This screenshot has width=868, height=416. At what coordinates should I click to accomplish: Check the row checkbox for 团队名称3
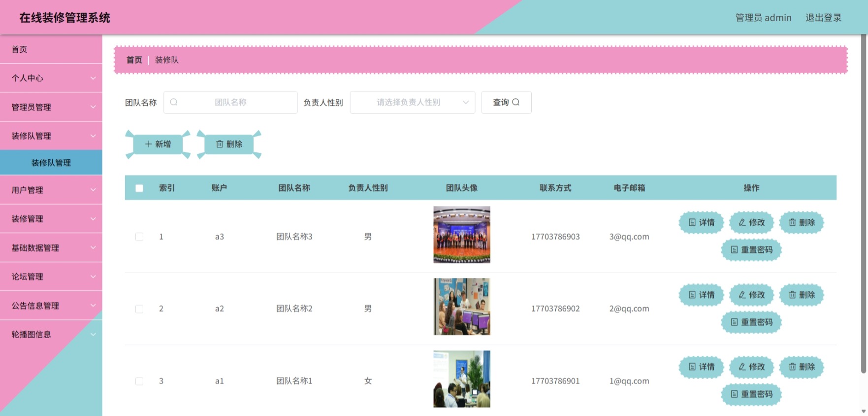pos(139,237)
